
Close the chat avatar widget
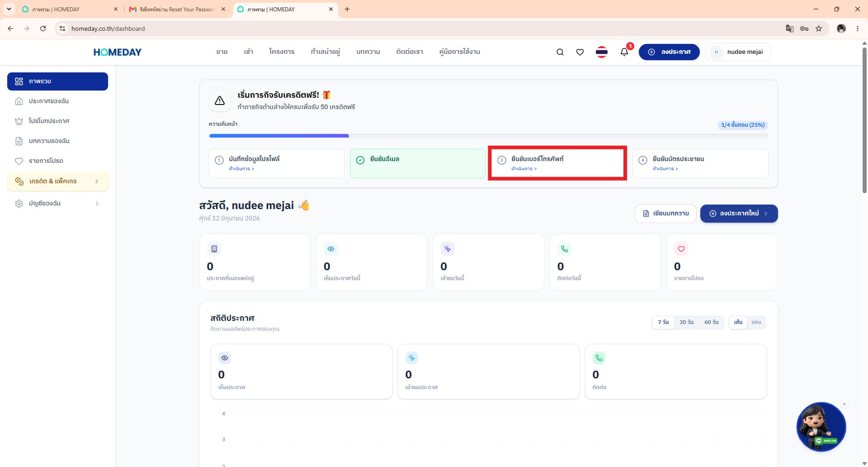[x=844, y=404]
